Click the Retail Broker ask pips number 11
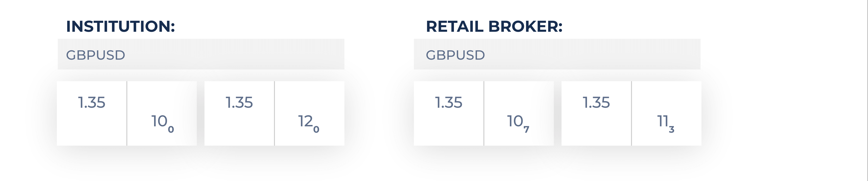The height and width of the screenshot is (181, 868). coord(663,121)
